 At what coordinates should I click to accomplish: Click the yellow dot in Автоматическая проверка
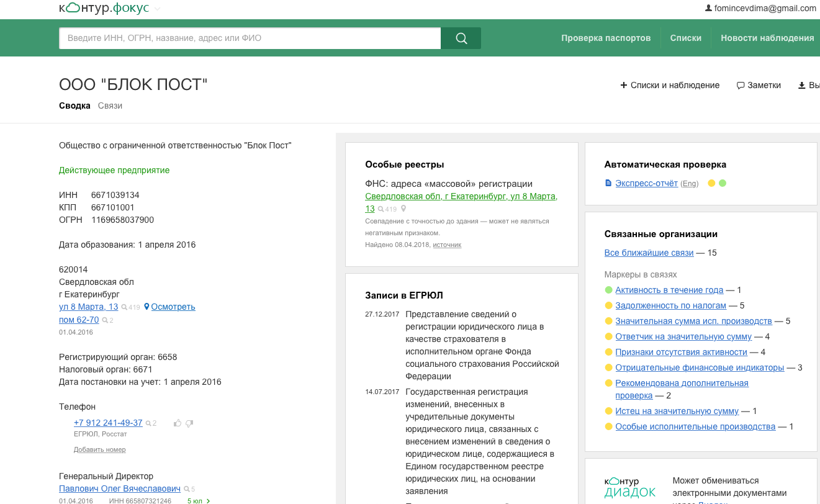[x=711, y=183]
